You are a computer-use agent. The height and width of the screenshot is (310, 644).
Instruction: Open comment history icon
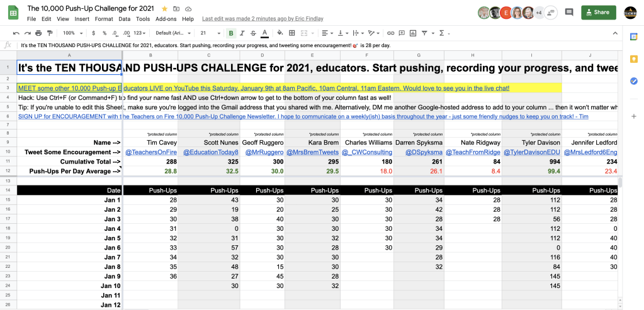pos(569,12)
